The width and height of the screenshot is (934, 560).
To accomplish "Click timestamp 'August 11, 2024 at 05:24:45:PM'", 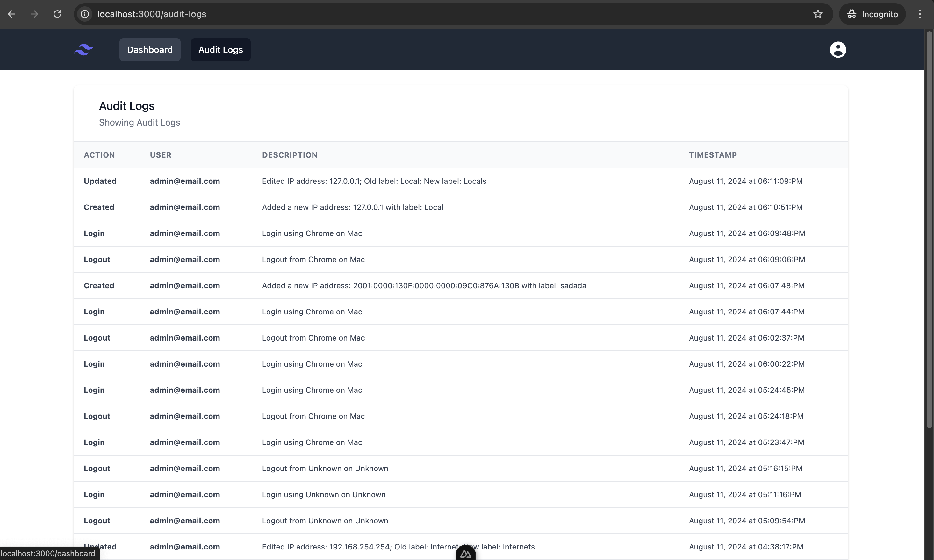I will click(x=747, y=390).
